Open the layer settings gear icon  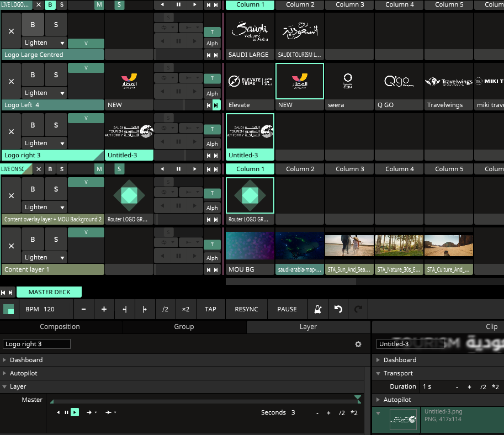tap(358, 344)
